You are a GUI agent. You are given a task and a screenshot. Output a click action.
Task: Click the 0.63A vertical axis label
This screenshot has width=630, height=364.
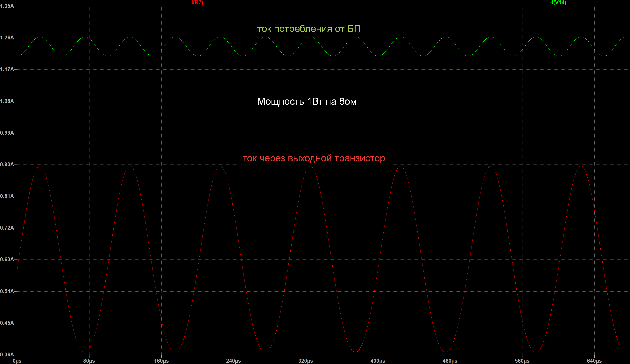pos(7,259)
